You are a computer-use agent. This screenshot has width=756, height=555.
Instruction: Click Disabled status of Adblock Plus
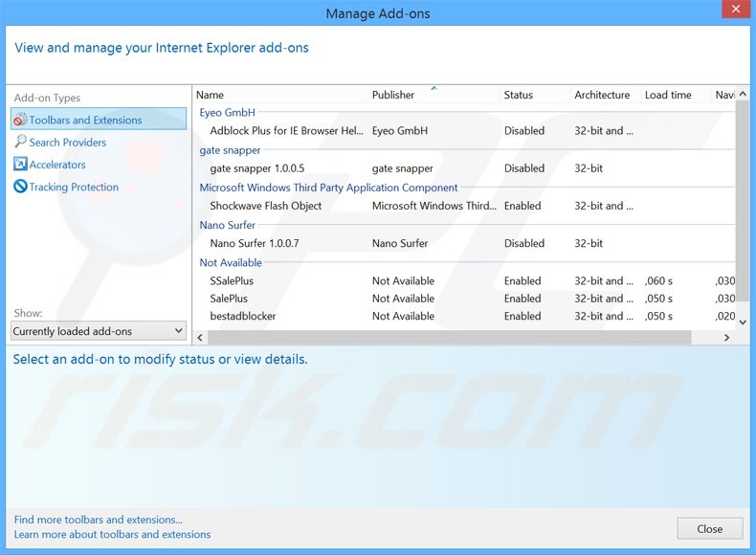(x=524, y=130)
